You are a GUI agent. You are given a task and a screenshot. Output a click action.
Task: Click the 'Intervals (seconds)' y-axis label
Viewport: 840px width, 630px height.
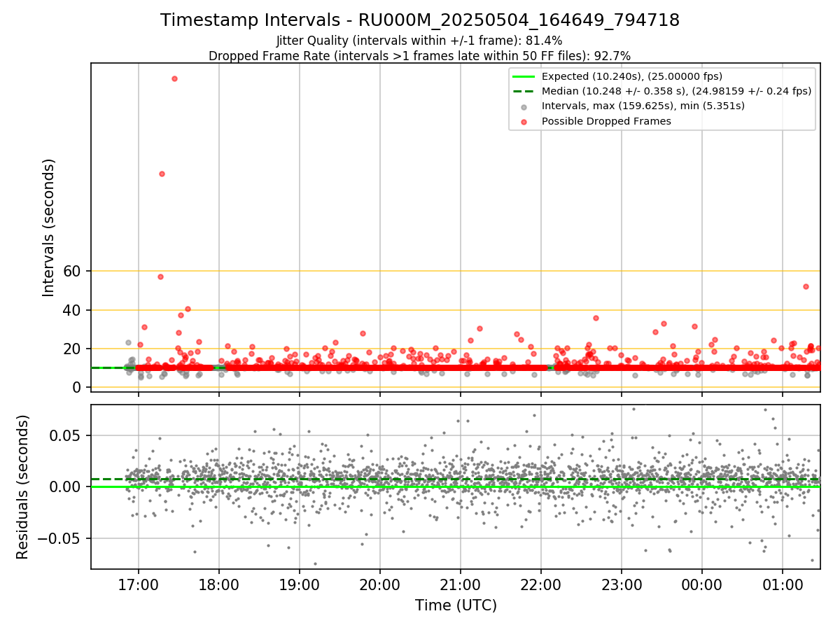[49, 227]
